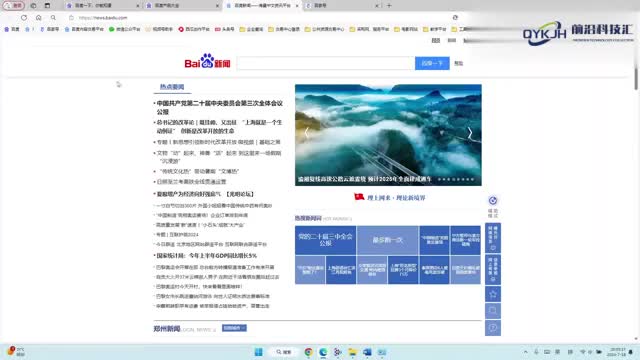Open the Windows Start menu
The image size is (640, 360).
point(258,352)
